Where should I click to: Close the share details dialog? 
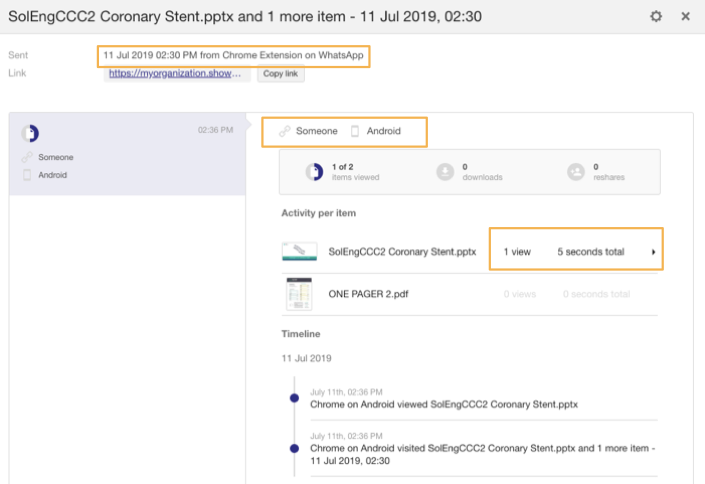tap(685, 17)
